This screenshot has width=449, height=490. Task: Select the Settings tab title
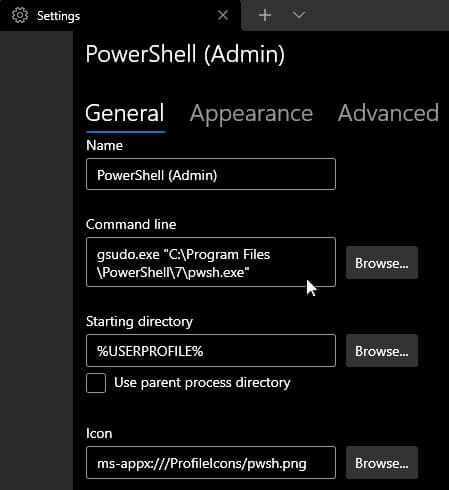point(58,16)
